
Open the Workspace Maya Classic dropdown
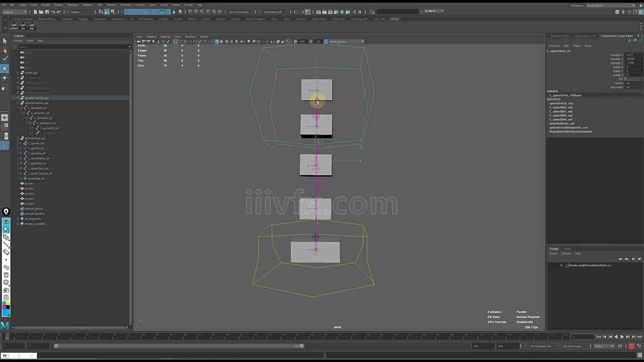click(611, 5)
